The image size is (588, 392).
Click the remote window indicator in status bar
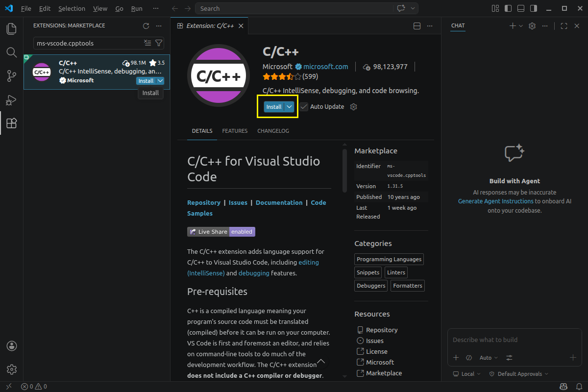[x=8, y=387]
